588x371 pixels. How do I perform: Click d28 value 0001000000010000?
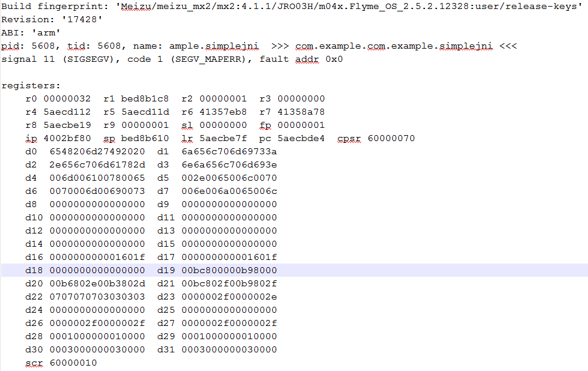coord(97,336)
